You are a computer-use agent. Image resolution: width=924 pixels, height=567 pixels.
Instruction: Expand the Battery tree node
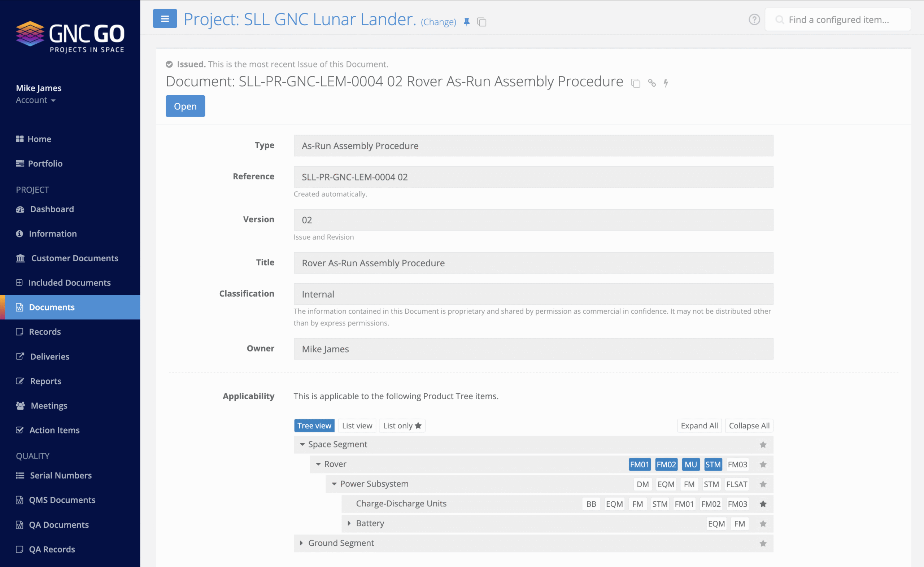pyautogui.click(x=349, y=523)
